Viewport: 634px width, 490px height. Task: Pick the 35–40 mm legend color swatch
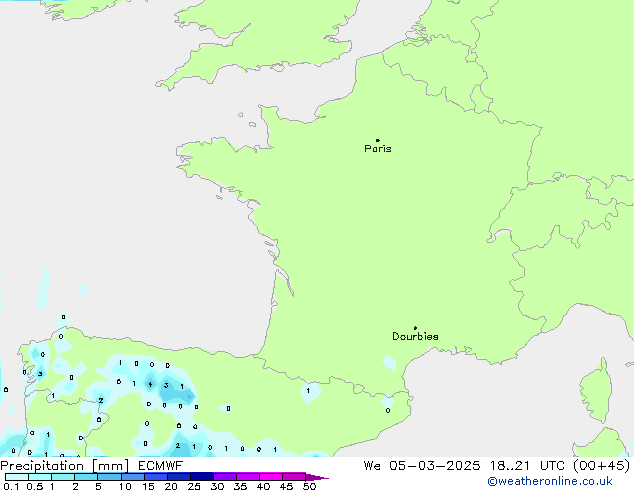[x=248, y=477]
